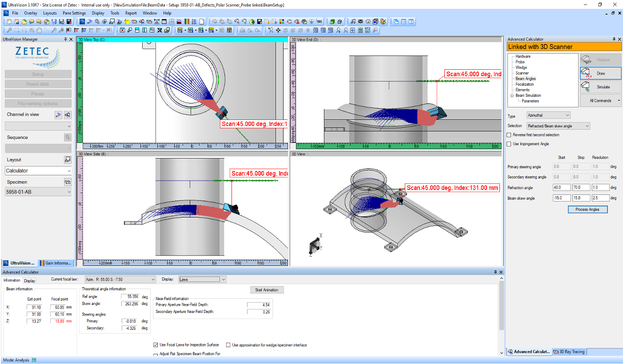The height and width of the screenshot is (364, 623).
Task: Click the red X pane icon
Action: [122, 30]
